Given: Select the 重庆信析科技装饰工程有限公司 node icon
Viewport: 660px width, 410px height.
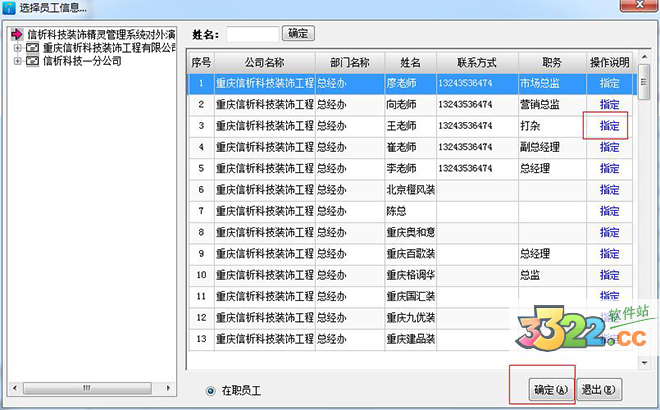Looking at the screenshot, I should (x=32, y=48).
